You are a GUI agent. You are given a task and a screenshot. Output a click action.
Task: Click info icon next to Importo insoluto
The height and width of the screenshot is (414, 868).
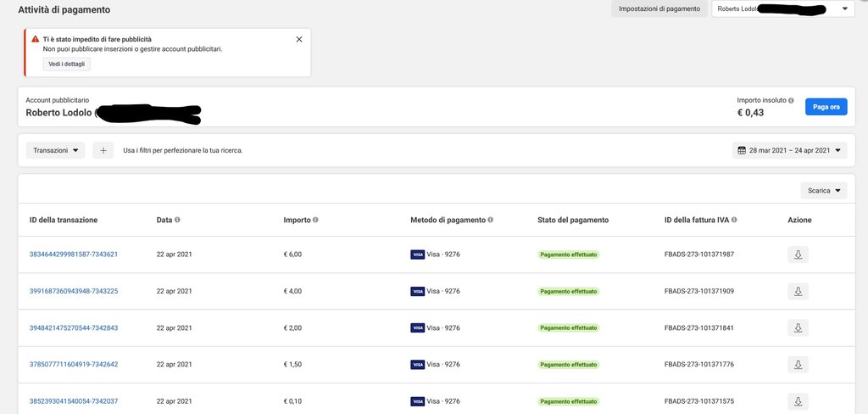coord(791,100)
